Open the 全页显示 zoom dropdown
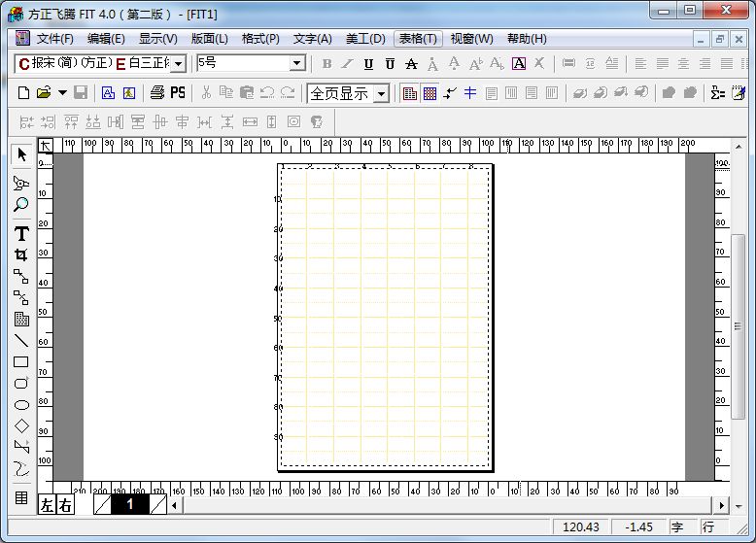The width and height of the screenshot is (756, 543). (381, 93)
